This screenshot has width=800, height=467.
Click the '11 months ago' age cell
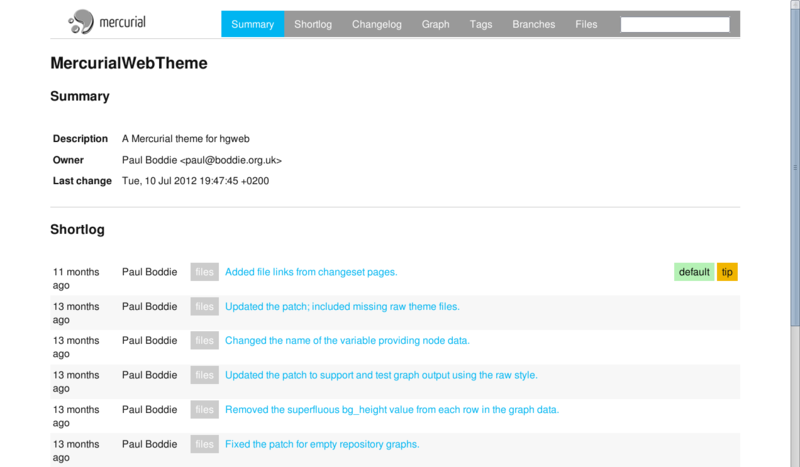tap(76, 279)
